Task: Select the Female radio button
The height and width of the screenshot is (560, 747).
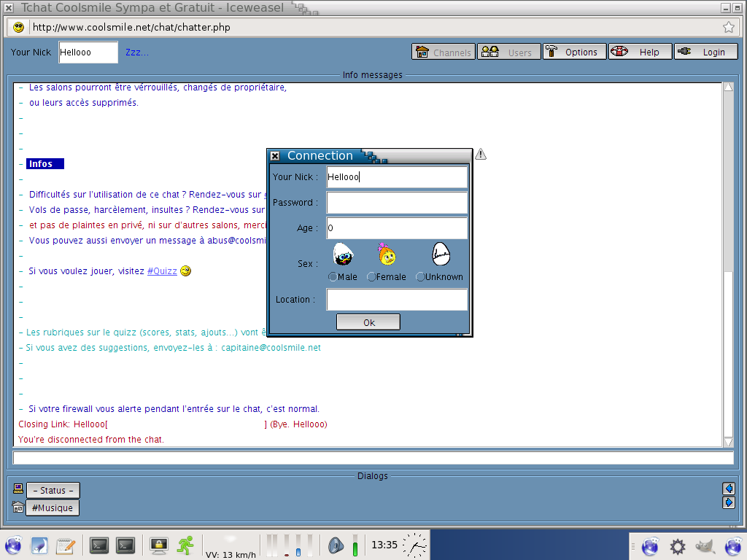Action: [x=371, y=276]
